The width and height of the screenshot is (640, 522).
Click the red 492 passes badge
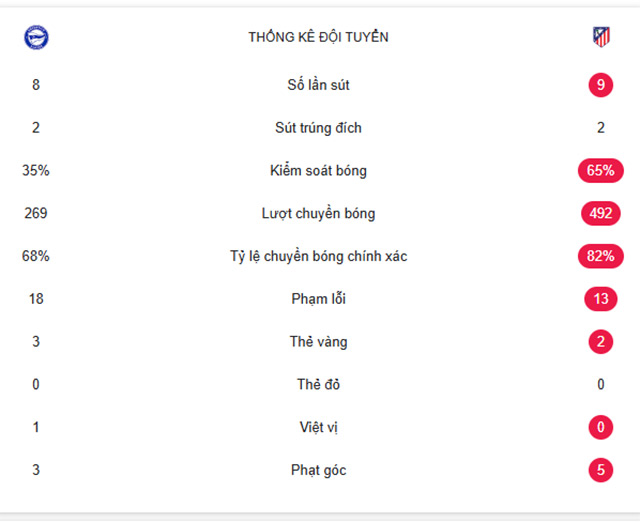[600, 213]
